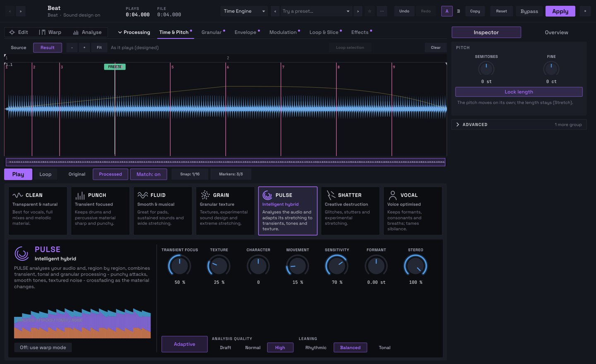Click the FREEZE marker on waveform
This screenshot has width=596, height=364.
coord(115,67)
